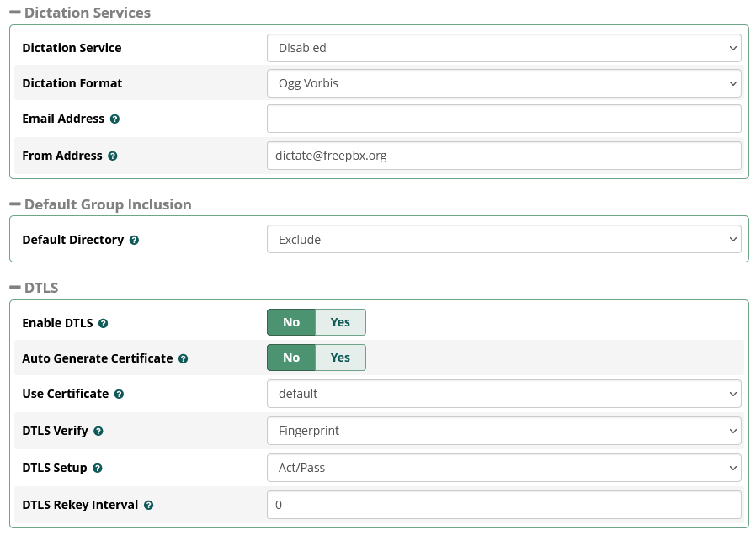Viewport: 756px width, 535px height.
Task: Open the DTLS Verify Fingerprint dropdown
Action: (503, 431)
